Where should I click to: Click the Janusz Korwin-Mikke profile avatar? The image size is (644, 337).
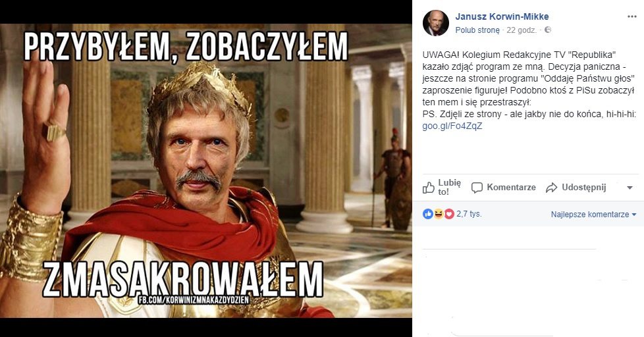pos(436,23)
